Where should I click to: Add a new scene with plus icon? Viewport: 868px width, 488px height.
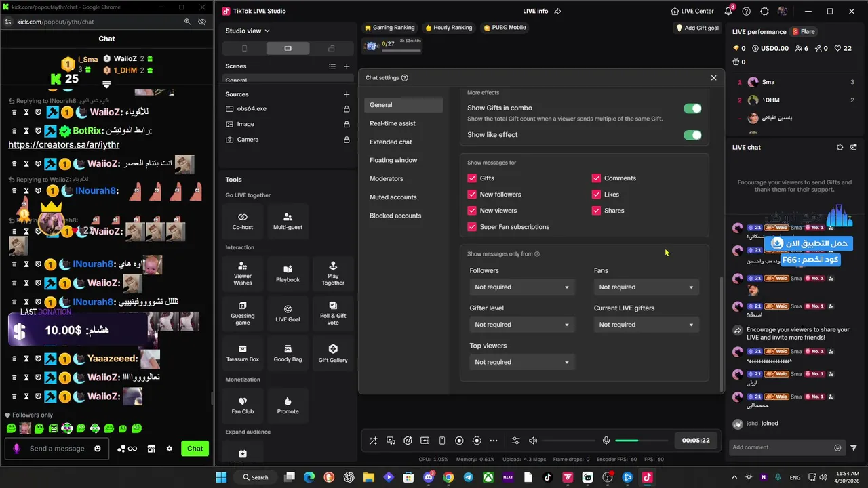[x=347, y=66]
